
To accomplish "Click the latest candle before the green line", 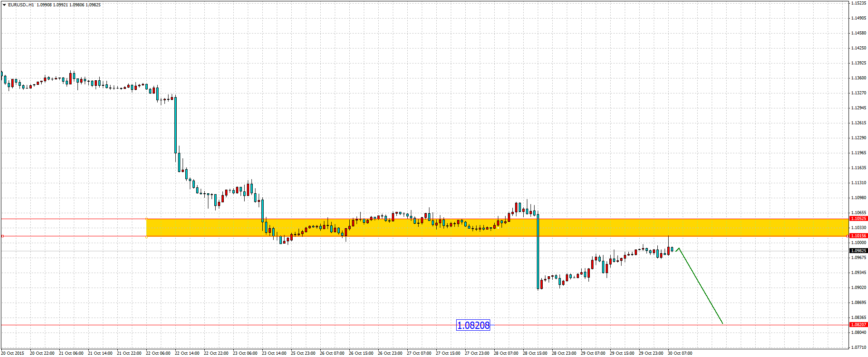I will pos(672,249).
